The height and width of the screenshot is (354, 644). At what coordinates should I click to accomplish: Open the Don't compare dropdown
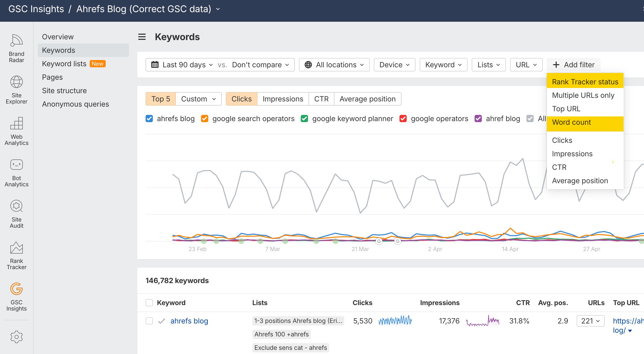(260, 65)
